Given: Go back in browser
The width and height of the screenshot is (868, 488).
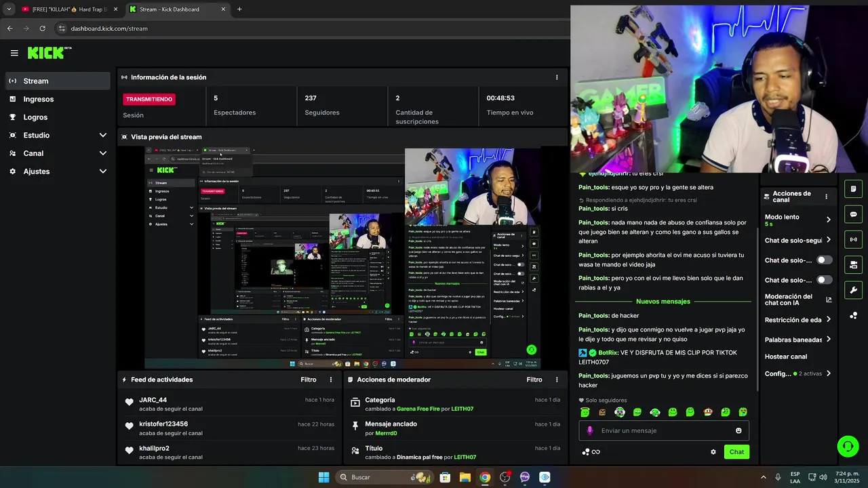Looking at the screenshot, I should pos(9,28).
